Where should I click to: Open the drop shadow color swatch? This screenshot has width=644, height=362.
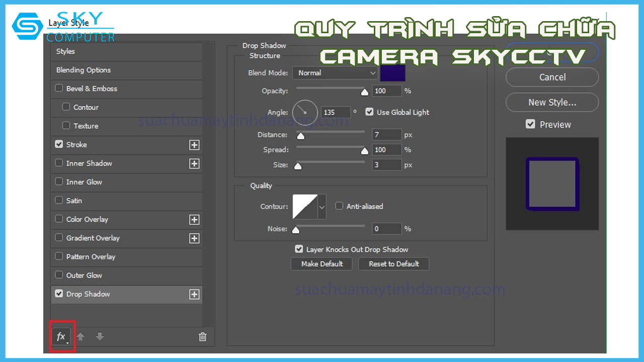pos(392,73)
